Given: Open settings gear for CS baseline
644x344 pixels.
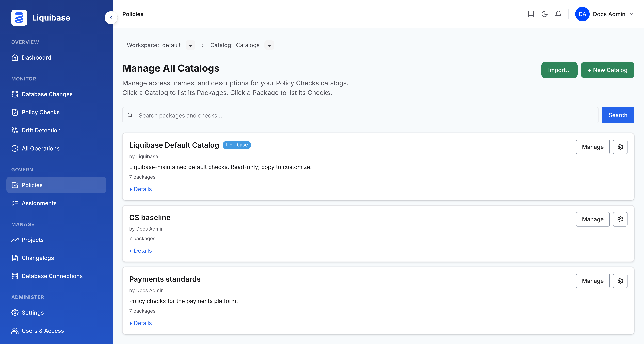Looking at the screenshot, I should [620, 219].
